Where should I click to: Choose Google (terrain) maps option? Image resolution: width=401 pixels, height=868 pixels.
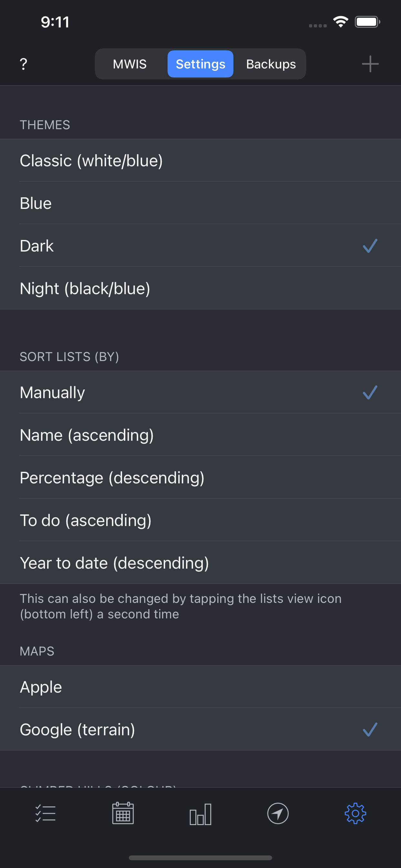pos(200,729)
